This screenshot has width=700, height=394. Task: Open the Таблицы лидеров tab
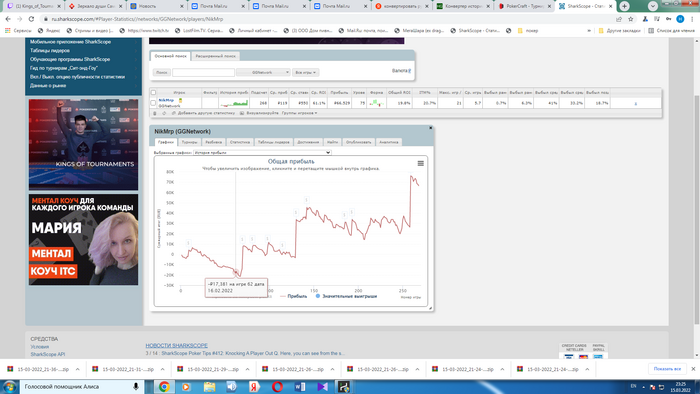coord(274,142)
